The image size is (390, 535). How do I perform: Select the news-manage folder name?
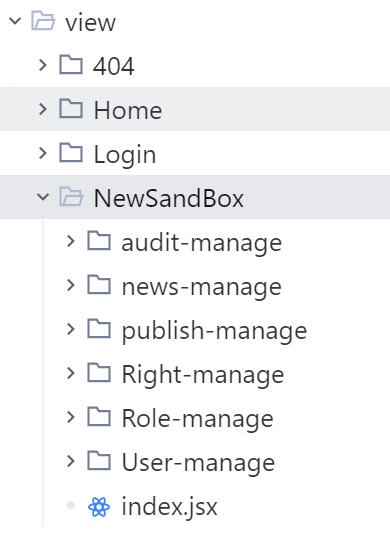tap(202, 288)
